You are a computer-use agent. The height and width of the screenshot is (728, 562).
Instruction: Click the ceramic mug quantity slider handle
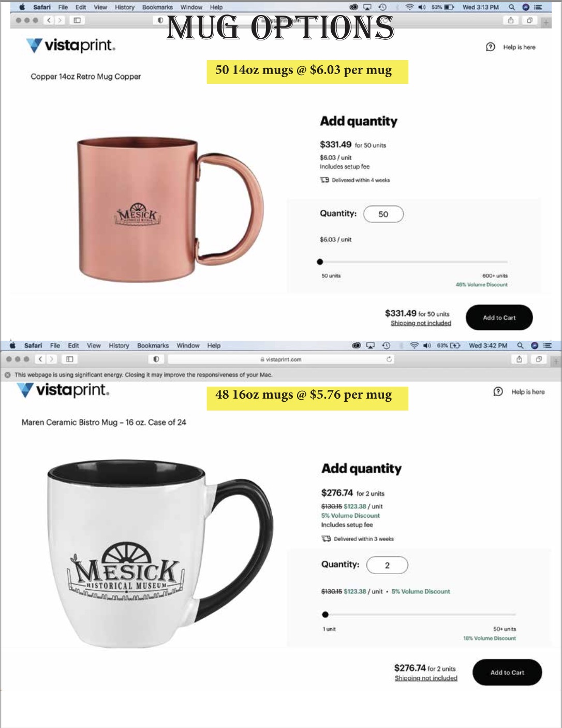(x=325, y=615)
